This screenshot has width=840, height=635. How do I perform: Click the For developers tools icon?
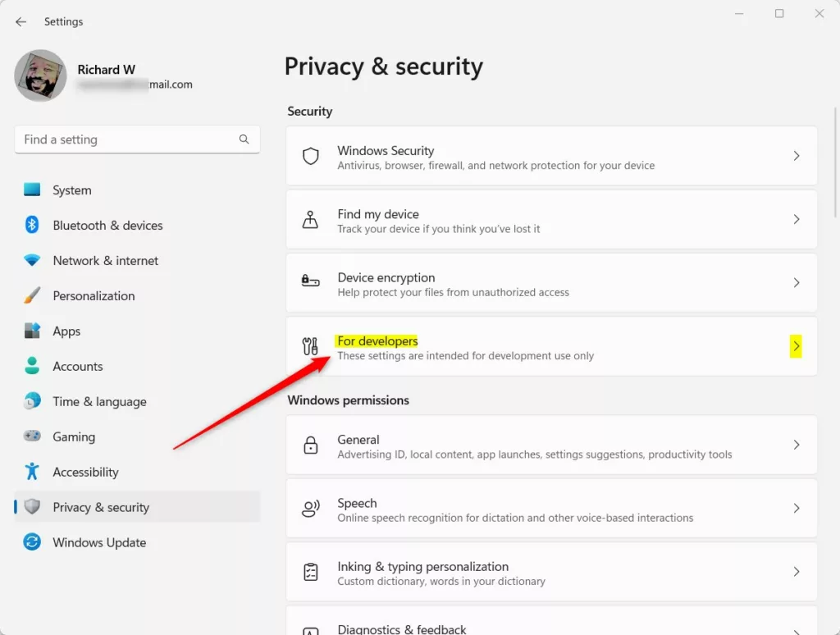(310, 346)
